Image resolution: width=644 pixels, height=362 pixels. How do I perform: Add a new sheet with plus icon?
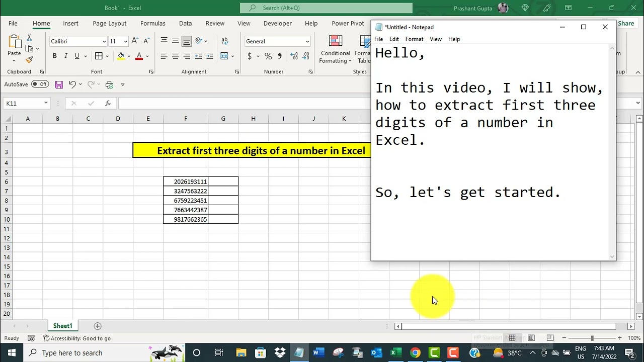click(x=98, y=326)
